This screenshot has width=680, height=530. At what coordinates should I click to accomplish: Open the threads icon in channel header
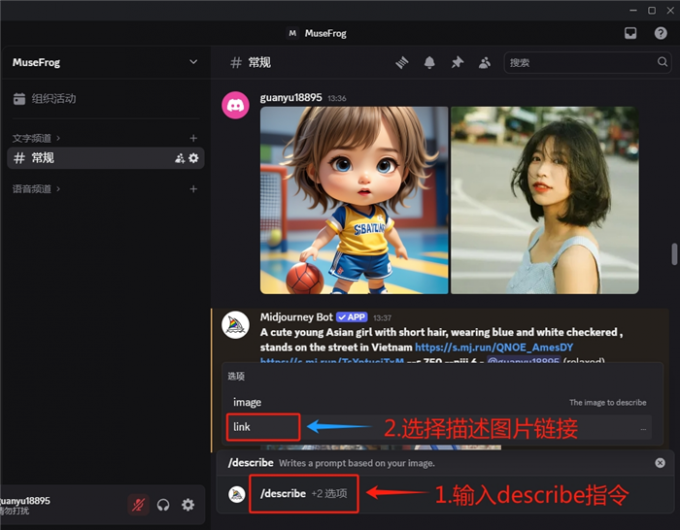point(402,62)
